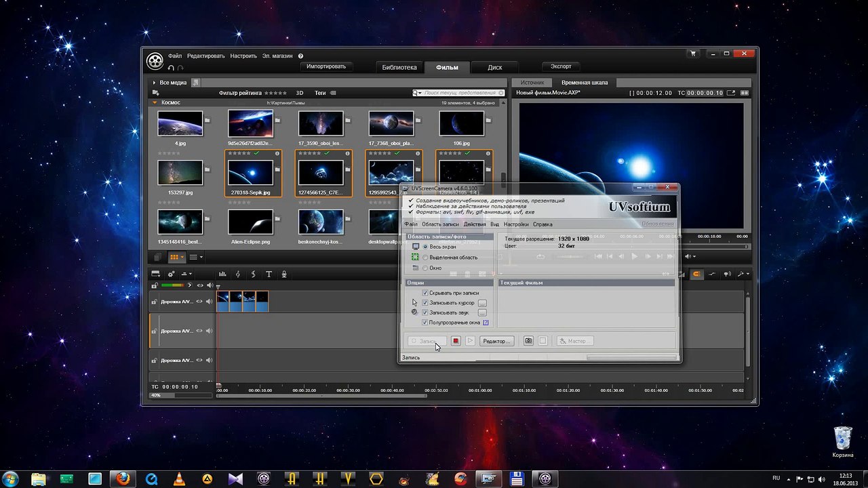Image resolution: width=868 pixels, height=488 pixels.
Task: Open the search options dropdown arrow
Action: [418, 92]
